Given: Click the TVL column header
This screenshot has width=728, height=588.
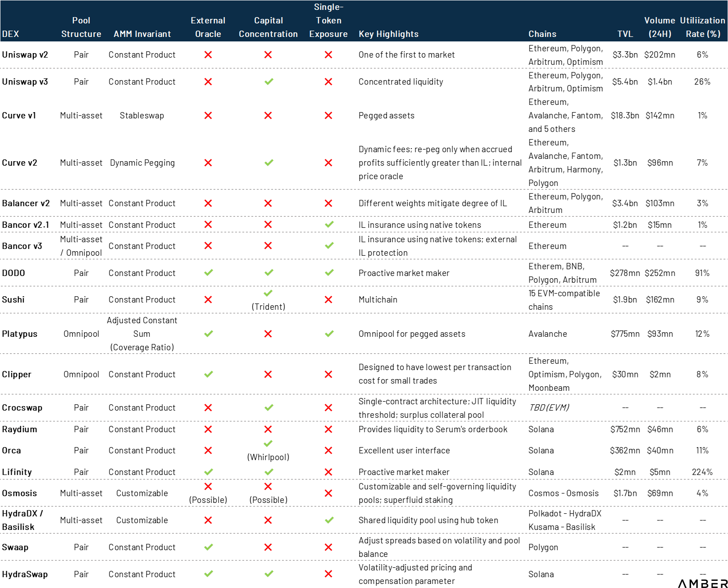Looking at the screenshot, I should [x=625, y=34].
